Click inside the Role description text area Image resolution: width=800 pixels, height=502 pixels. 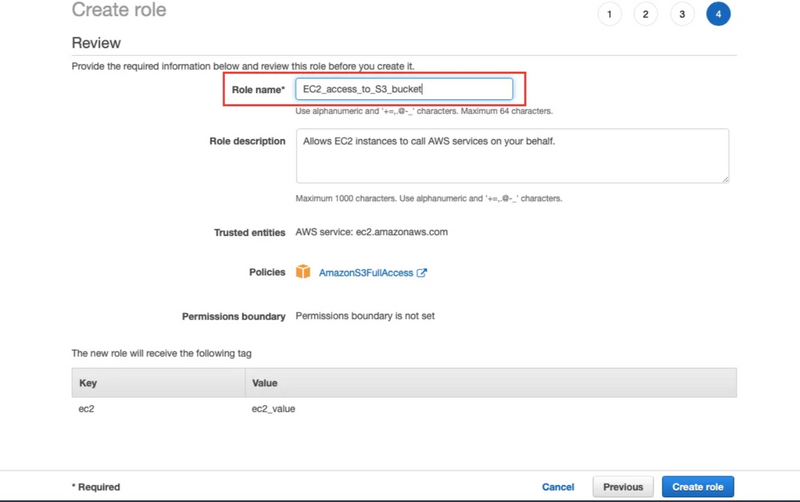point(512,155)
